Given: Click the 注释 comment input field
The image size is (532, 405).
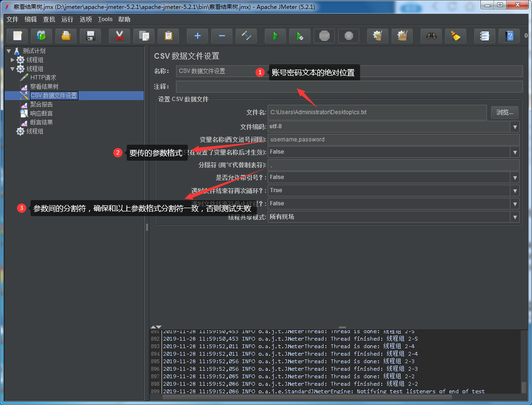Looking at the screenshot, I should coord(349,86).
